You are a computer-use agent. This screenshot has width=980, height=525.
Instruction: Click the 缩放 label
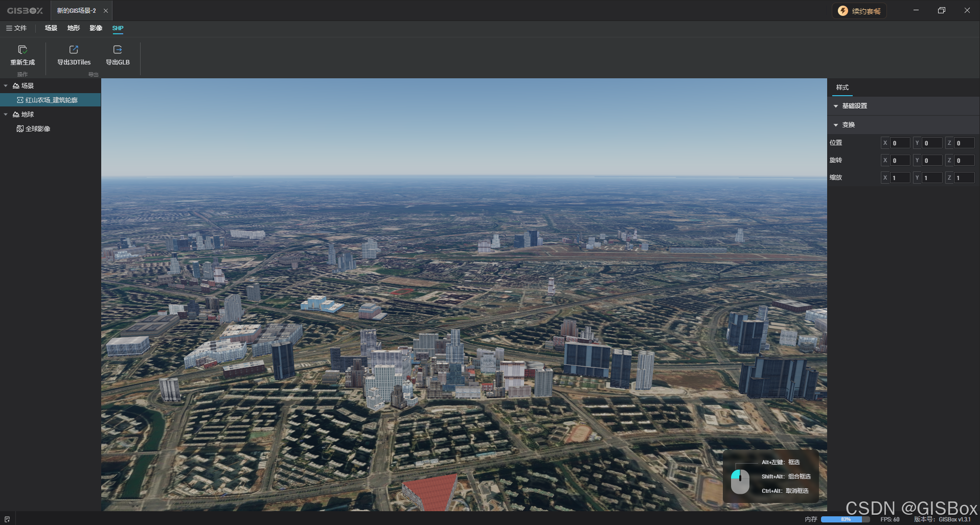(x=836, y=178)
